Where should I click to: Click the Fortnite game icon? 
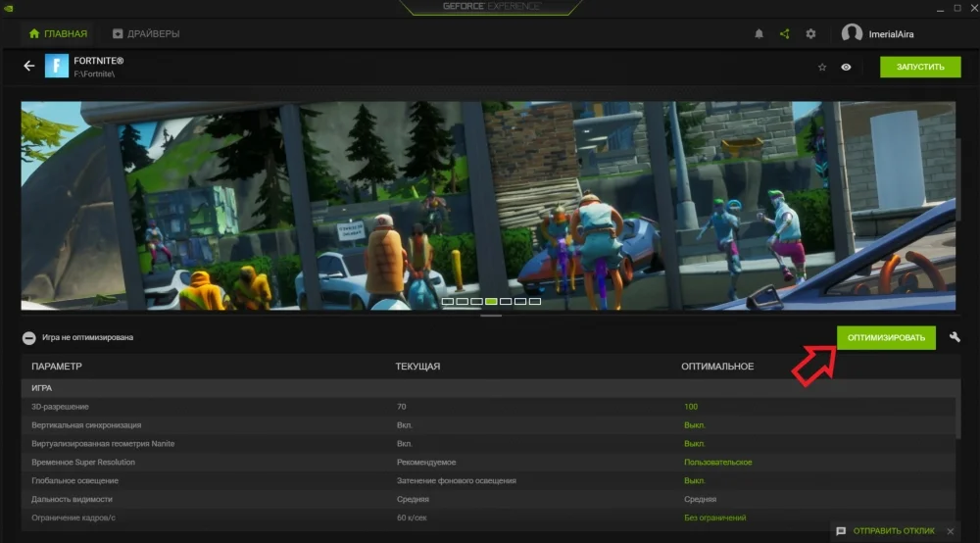[x=56, y=66]
